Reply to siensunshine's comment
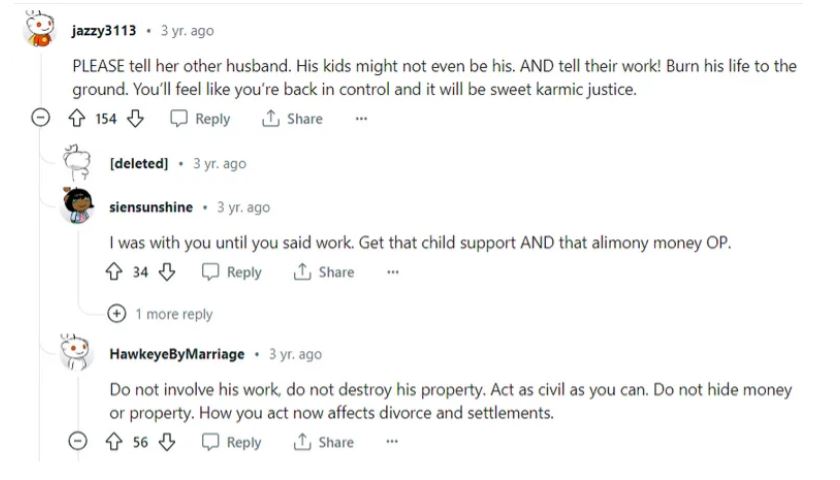This screenshot has height=480, width=840. pos(232,272)
